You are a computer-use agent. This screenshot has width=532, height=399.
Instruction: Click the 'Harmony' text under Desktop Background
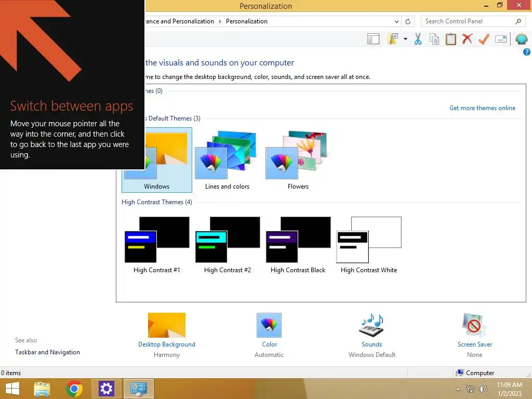click(x=167, y=354)
